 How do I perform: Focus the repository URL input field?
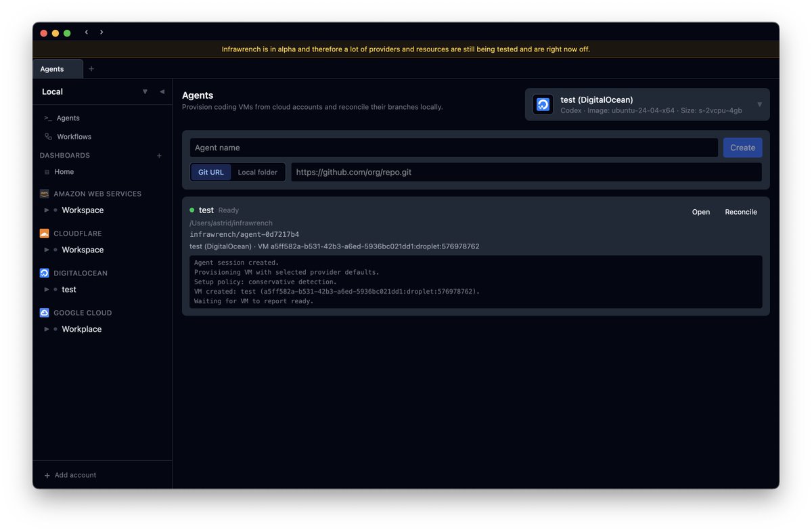tap(526, 172)
